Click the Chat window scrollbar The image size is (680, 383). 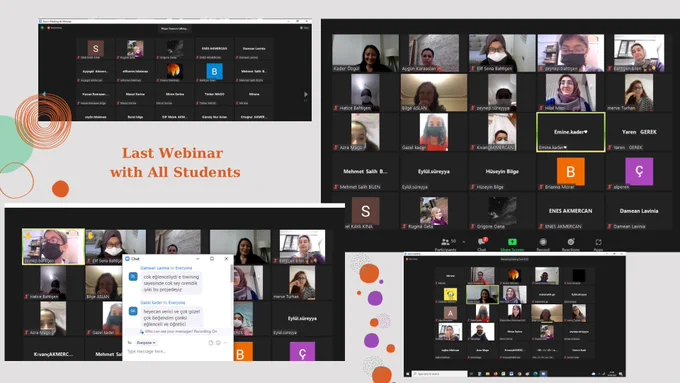tap(232, 273)
